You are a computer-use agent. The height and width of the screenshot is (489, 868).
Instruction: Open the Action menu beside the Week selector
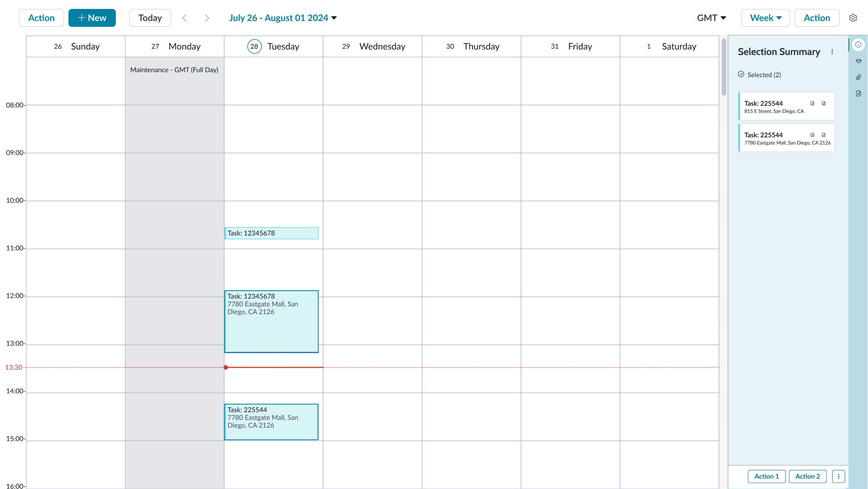coord(816,18)
